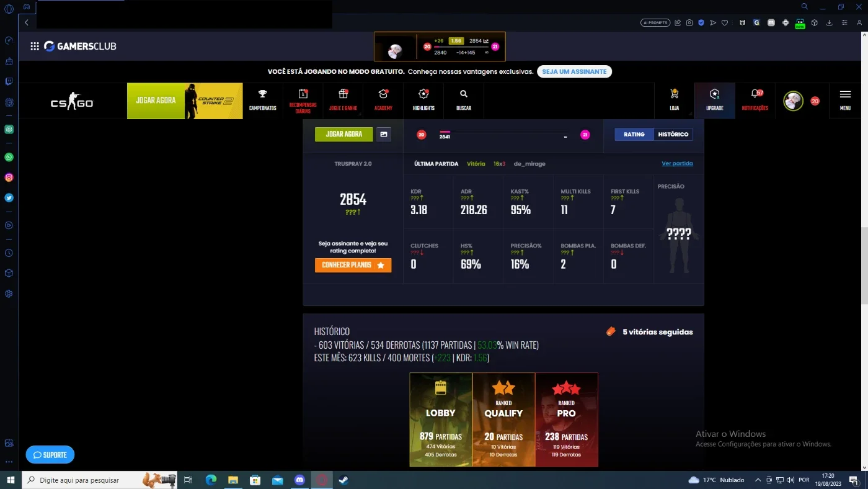Screen dimensions: 868x489
Task: Open Highlights section
Action: 423,101
